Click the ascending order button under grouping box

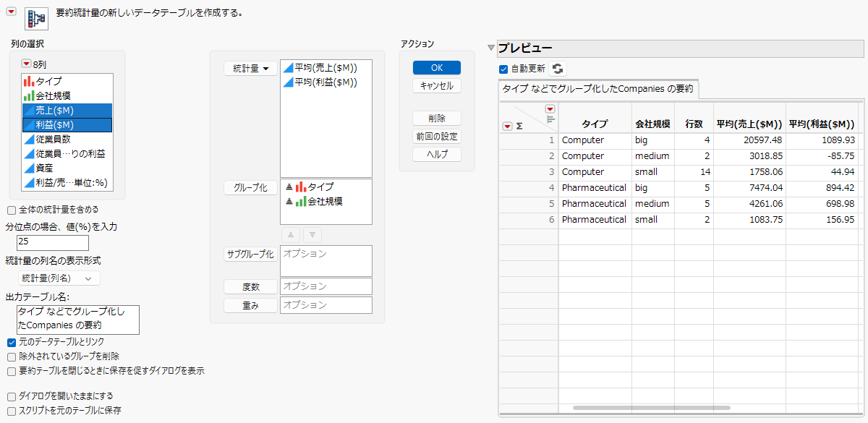pos(292,235)
